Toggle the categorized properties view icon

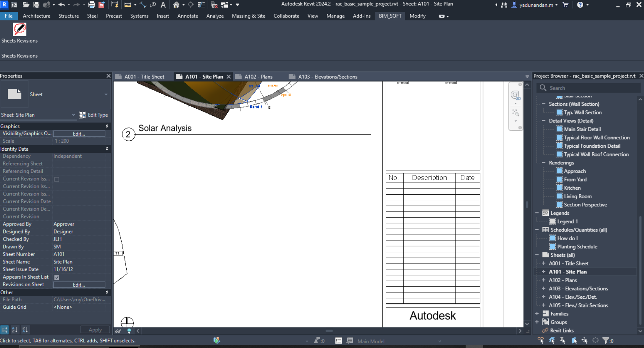4,330
